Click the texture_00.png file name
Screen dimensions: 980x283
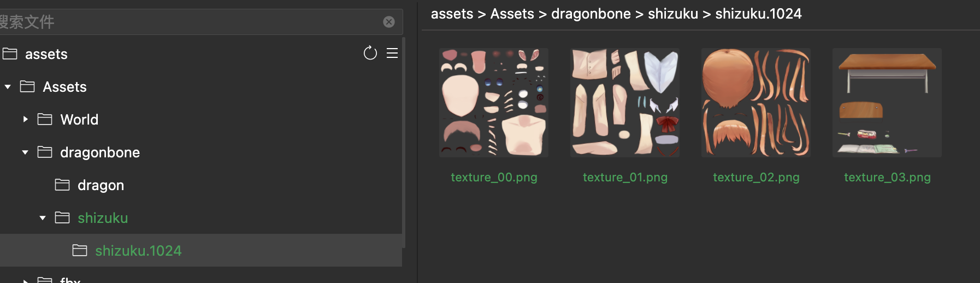(494, 178)
